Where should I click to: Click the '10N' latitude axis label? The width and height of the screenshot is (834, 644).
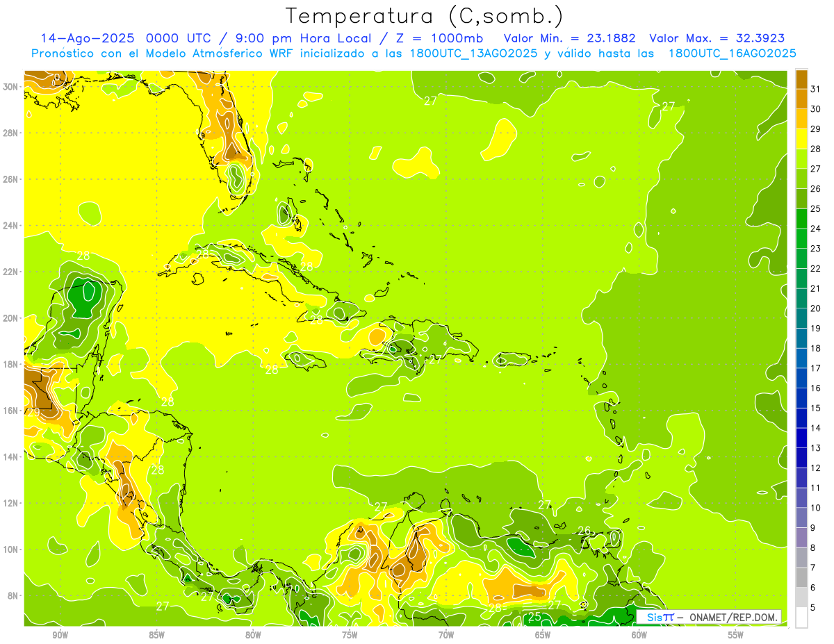click(x=11, y=550)
